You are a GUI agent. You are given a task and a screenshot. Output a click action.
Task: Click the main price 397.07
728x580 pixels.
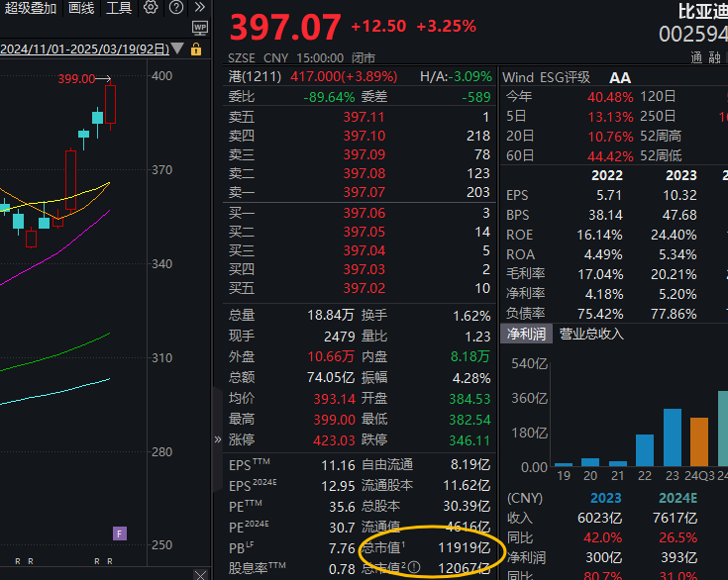(x=285, y=27)
